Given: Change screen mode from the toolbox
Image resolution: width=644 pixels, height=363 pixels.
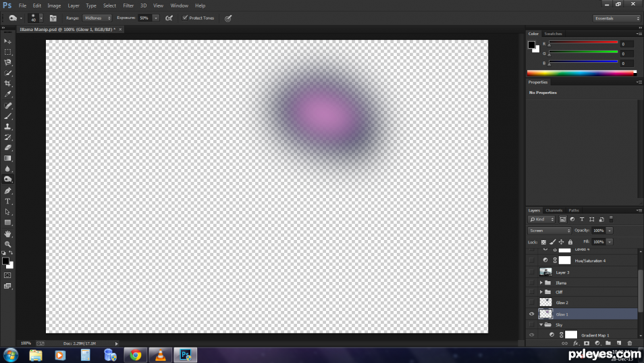Looking at the screenshot, I should [7, 286].
